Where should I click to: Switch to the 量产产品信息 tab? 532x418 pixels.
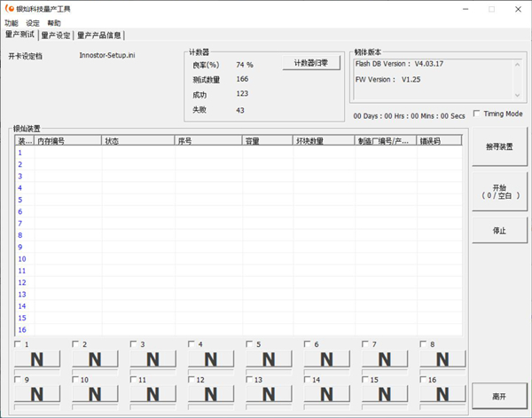(99, 35)
